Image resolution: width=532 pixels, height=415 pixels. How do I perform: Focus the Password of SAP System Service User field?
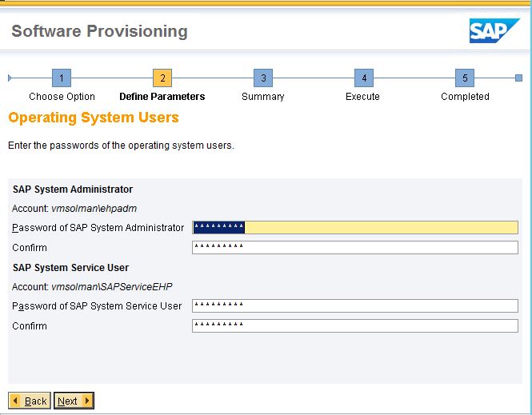pyautogui.click(x=355, y=305)
